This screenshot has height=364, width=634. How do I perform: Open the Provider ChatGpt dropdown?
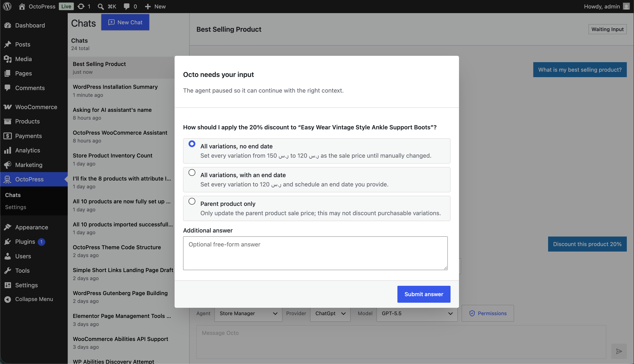pos(330,313)
